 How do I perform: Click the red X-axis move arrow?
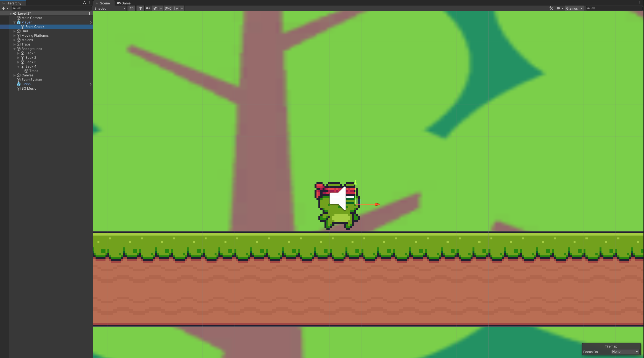coord(378,204)
